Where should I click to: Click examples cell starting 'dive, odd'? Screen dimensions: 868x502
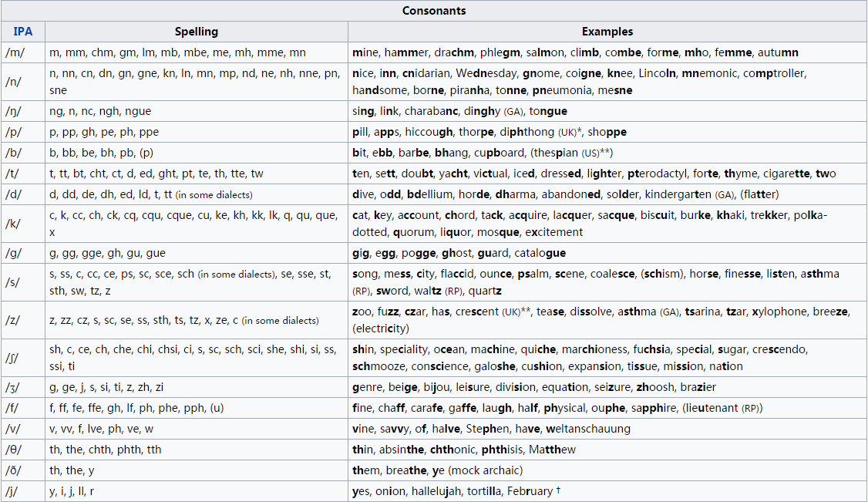pyautogui.click(x=607, y=194)
